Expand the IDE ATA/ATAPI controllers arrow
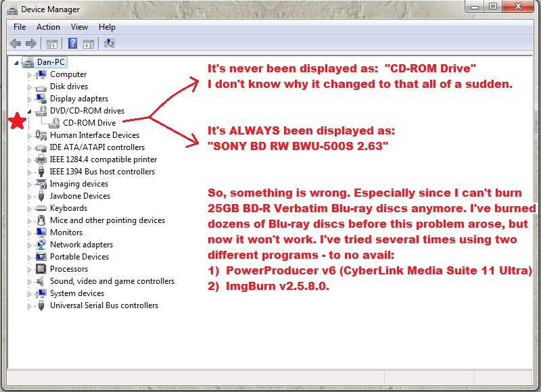This screenshot has height=392, width=541. [29, 148]
